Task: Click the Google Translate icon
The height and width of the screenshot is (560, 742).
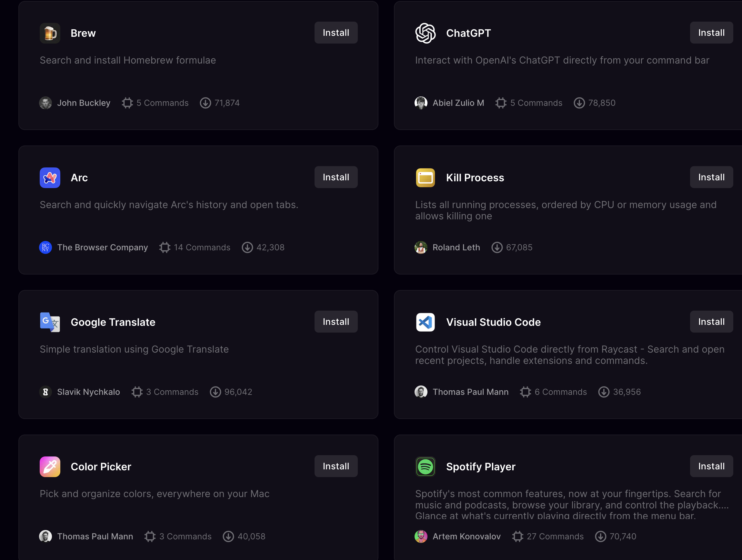Action: tap(50, 322)
